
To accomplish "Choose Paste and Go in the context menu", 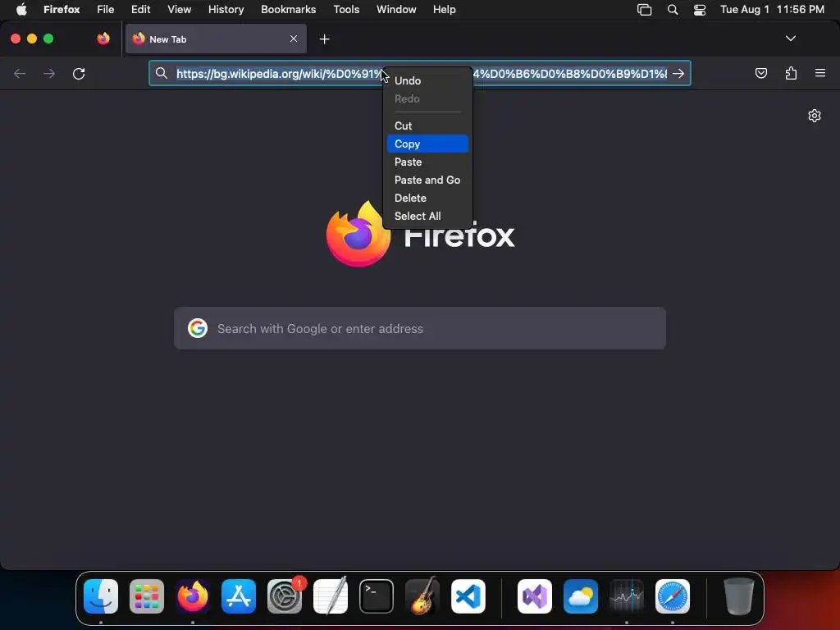I will (x=427, y=180).
